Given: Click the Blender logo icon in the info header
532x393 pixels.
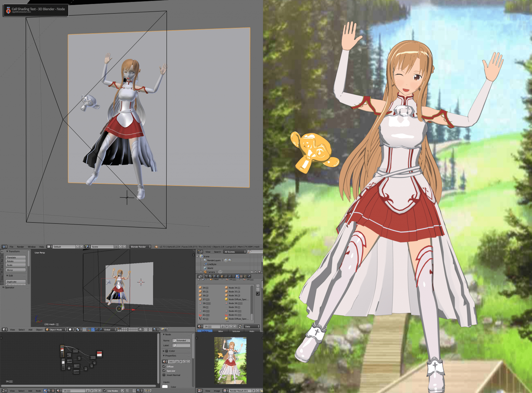Looking at the screenshot, I should [x=4, y=247].
